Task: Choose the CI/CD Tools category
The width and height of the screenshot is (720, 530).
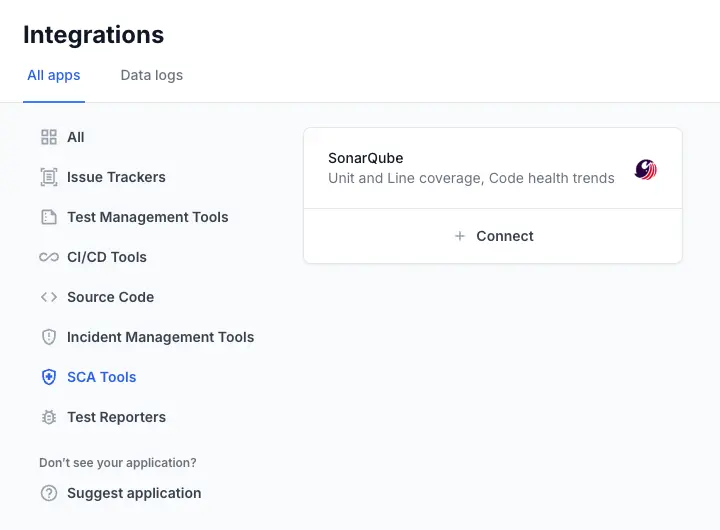Action: 107,257
